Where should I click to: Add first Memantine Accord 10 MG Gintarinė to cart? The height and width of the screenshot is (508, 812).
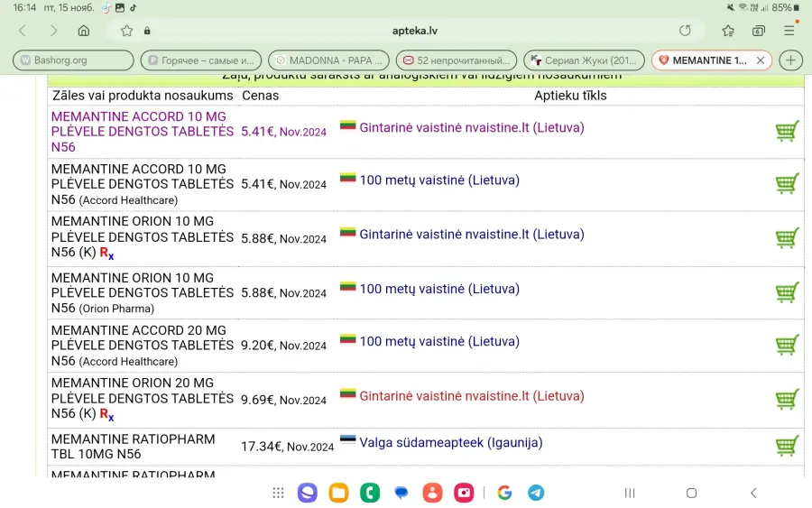787,131
